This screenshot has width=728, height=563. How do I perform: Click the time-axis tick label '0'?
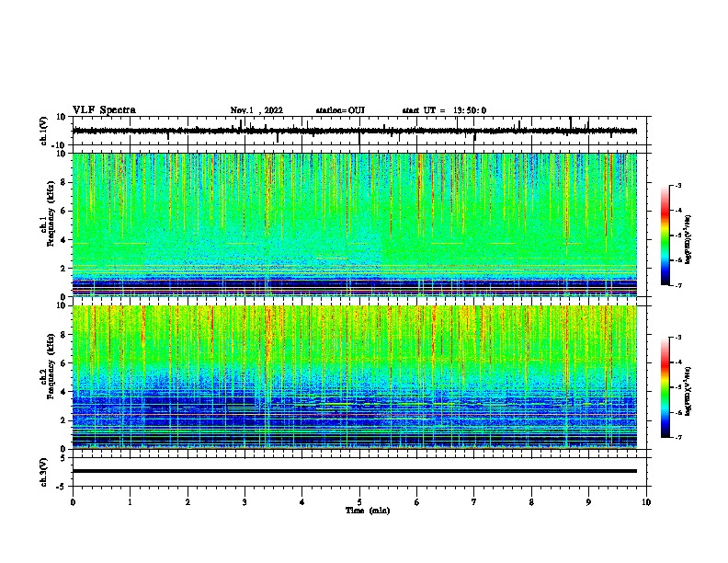73,502
